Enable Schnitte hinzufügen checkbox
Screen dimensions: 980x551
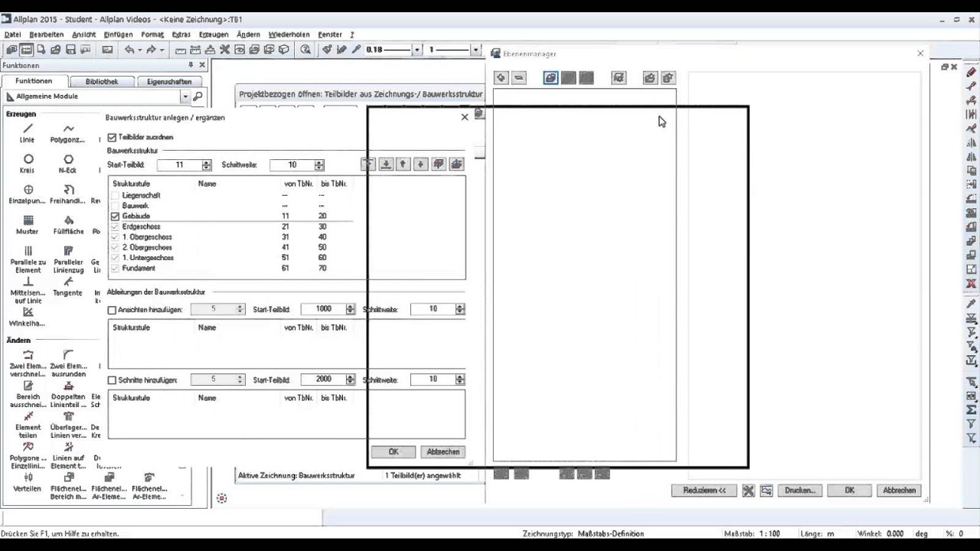point(113,380)
